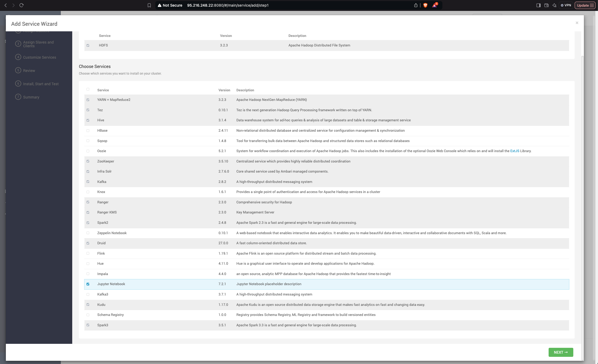The height and width of the screenshot is (364, 598).
Task: Click the share icon in address bar
Action: pyautogui.click(x=416, y=5)
